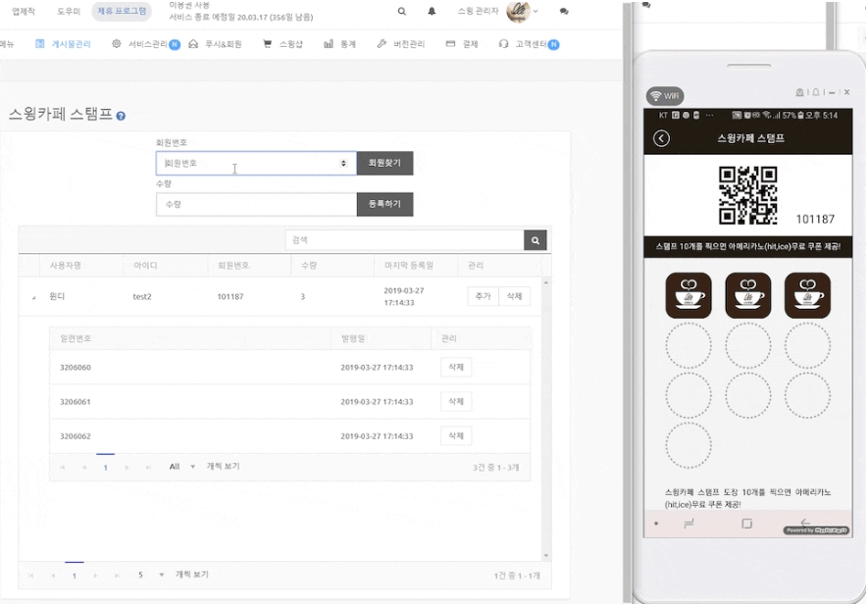Collapse the 윈디 member row
This screenshot has width=868, height=605.
(33, 296)
